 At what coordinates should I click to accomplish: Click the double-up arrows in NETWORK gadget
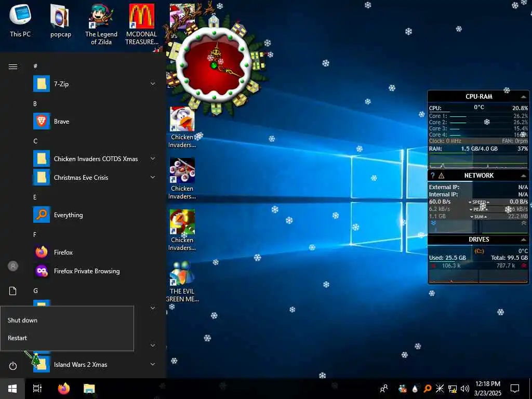pyautogui.click(x=524, y=223)
